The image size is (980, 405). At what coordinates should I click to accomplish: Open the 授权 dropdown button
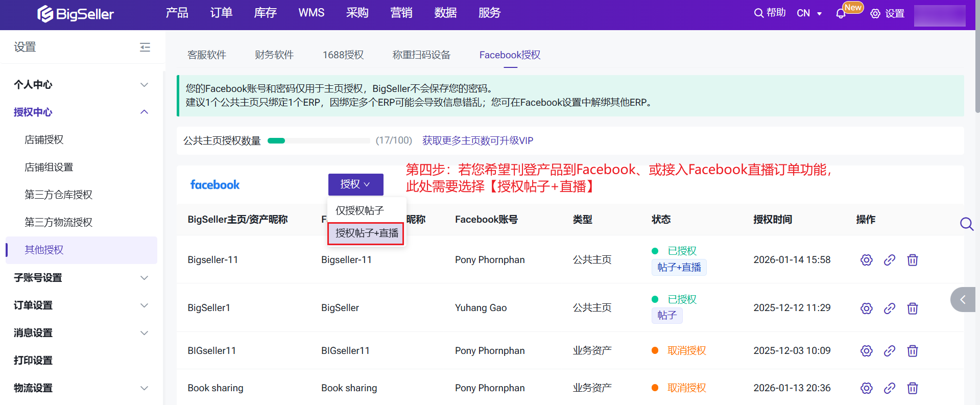tap(355, 184)
